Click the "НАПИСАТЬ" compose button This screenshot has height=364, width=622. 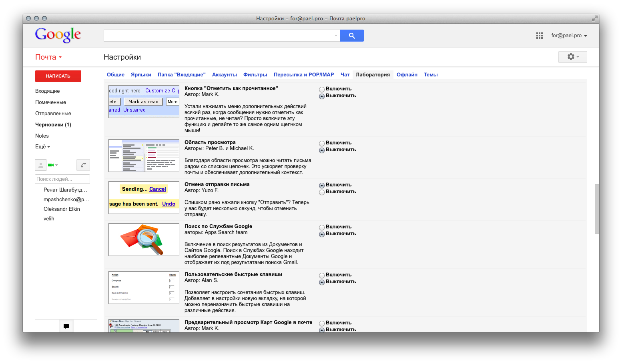58,76
